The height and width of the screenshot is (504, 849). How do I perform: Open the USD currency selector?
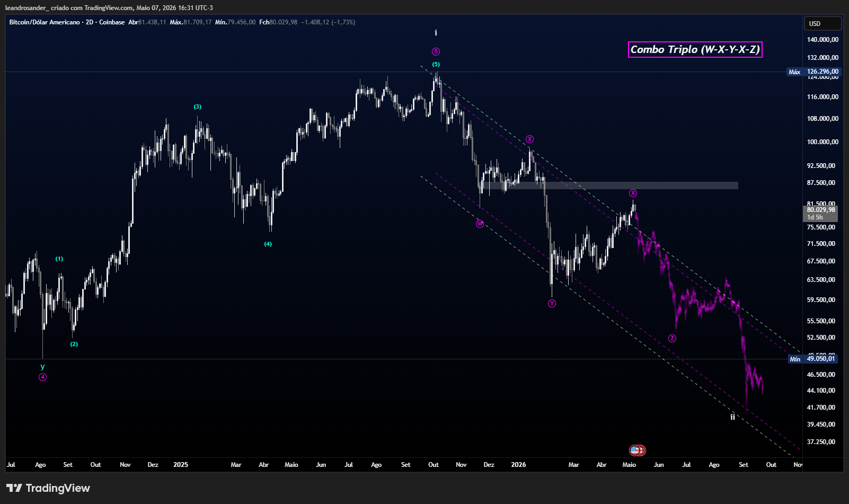(822, 23)
